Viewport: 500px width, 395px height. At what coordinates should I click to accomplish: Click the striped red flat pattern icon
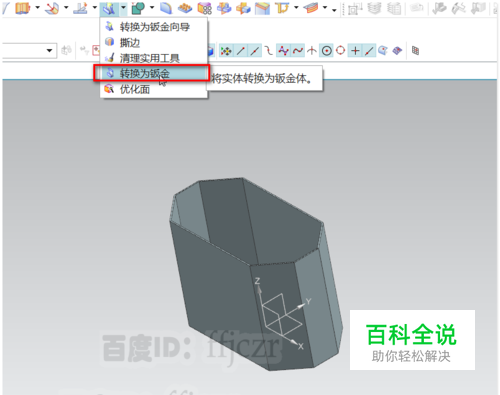tap(311, 8)
